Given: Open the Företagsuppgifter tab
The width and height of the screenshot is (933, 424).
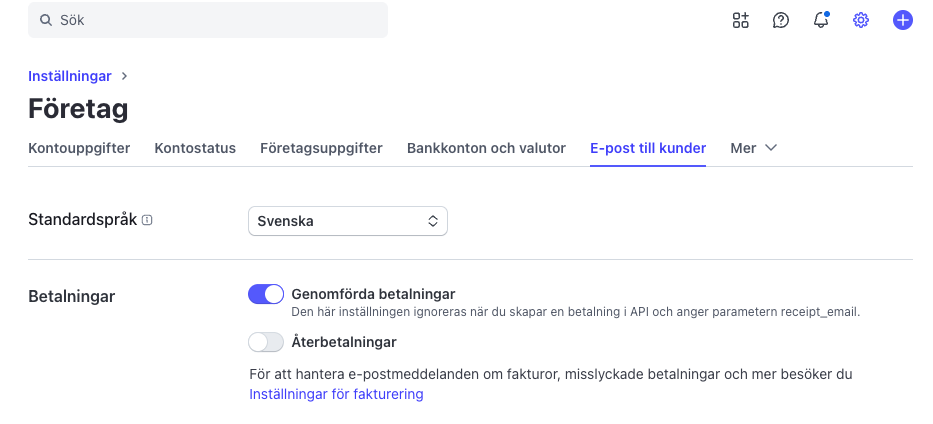Looking at the screenshot, I should 321,148.
